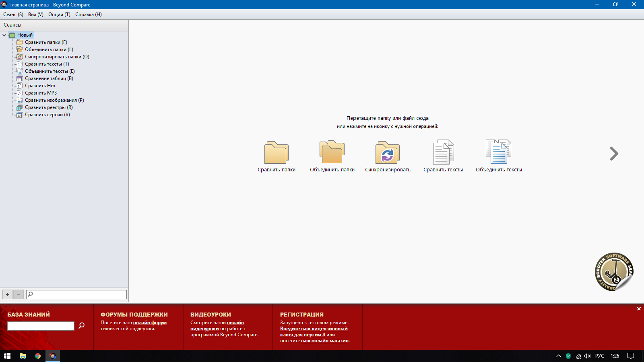Viewport: 644px width, 362px height.
Task: Select Сравнить MP3 session
Action: click(x=41, y=93)
